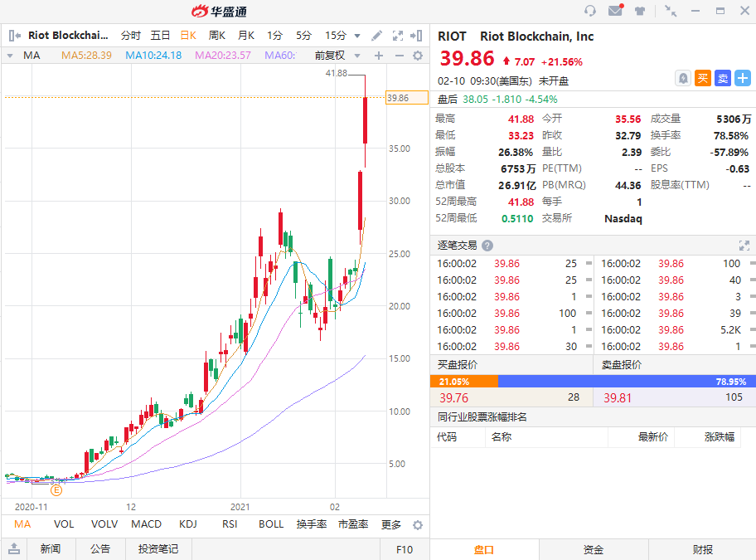This screenshot has height=560, width=756.
Task: Sort by 最新价 column header
Action: (653, 437)
